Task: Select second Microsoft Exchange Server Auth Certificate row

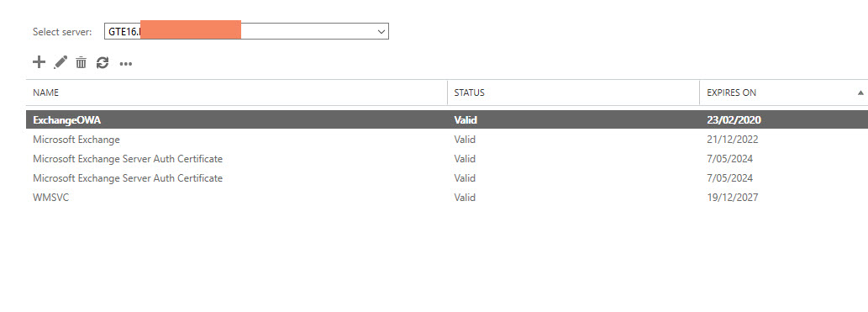Action: point(447,178)
